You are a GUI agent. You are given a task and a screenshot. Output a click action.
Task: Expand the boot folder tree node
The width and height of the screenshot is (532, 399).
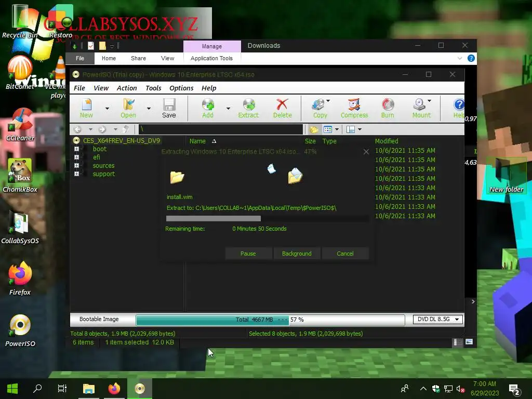[77, 149]
